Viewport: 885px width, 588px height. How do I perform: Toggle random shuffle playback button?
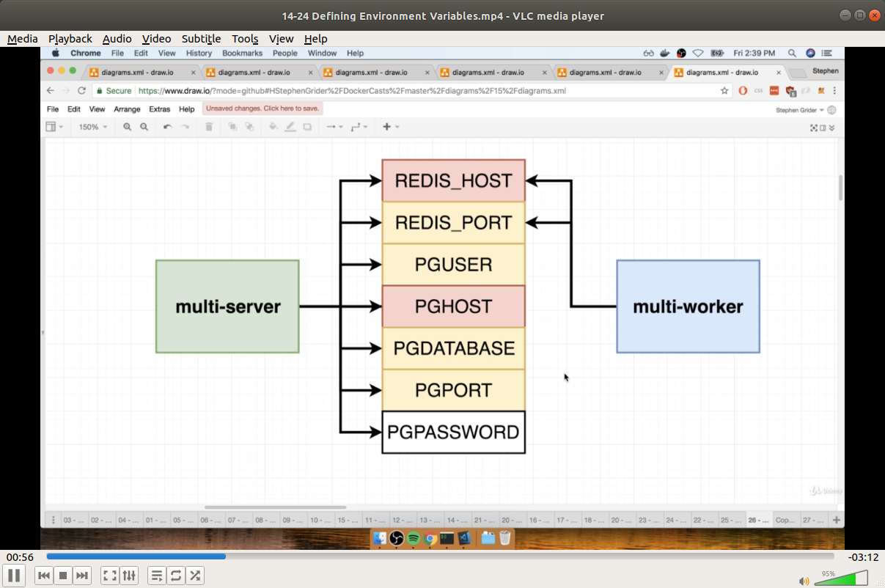195,576
